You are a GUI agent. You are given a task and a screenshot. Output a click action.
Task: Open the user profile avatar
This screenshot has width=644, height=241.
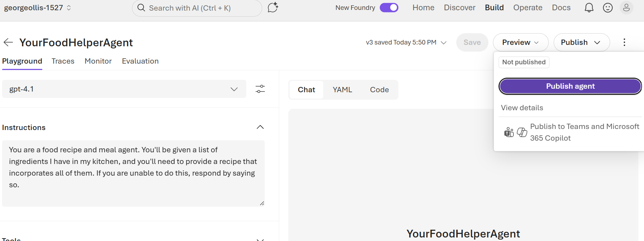[x=626, y=8]
